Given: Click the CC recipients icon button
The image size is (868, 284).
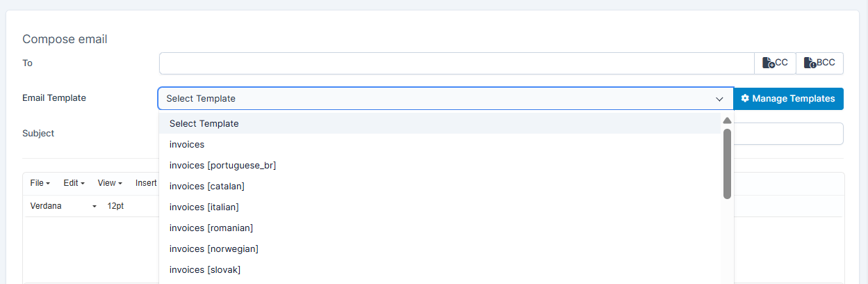Looking at the screenshot, I should point(775,63).
